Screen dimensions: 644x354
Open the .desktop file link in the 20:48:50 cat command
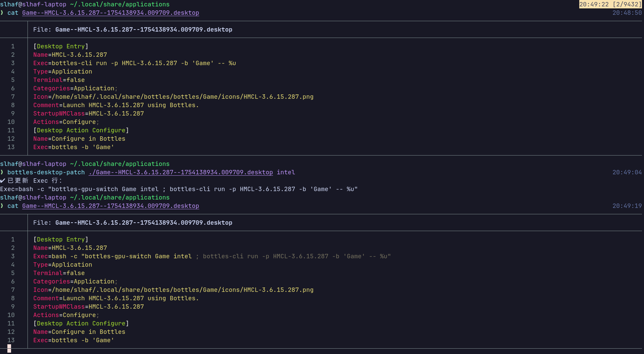pos(111,13)
